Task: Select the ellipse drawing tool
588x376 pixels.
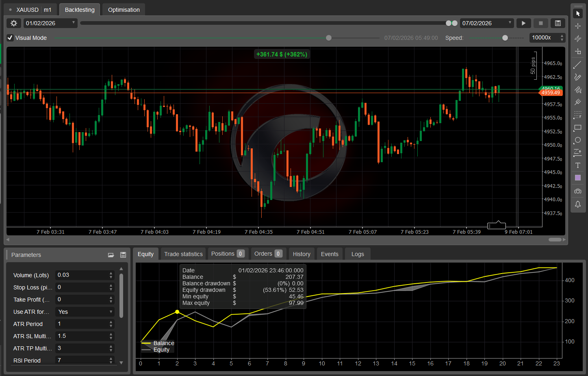Action: 578,140
